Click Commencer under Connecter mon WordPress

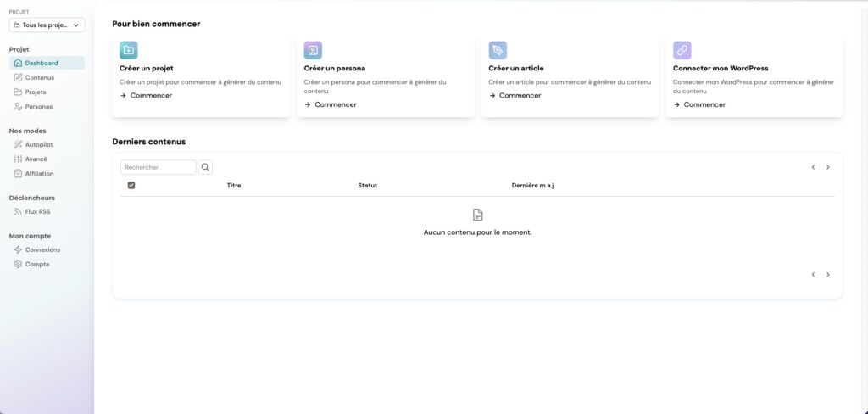pyautogui.click(x=699, y=104)
